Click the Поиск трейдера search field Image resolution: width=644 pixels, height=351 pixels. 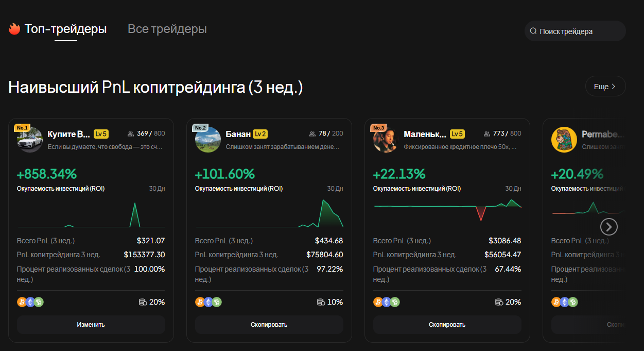[575, 31]
